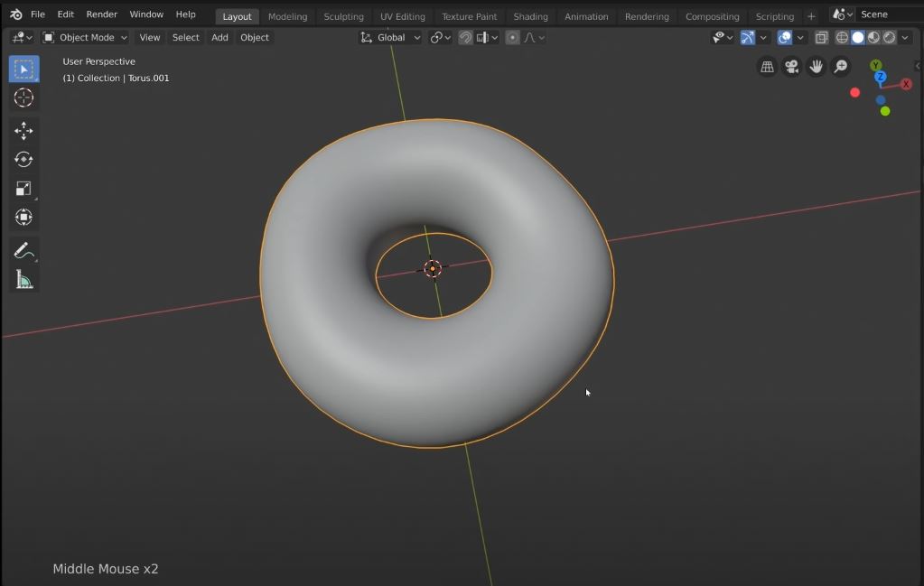Switch to the UV Editing workspace tab
The width and height of the screenshot is (924, 586).
coord(403,16)
